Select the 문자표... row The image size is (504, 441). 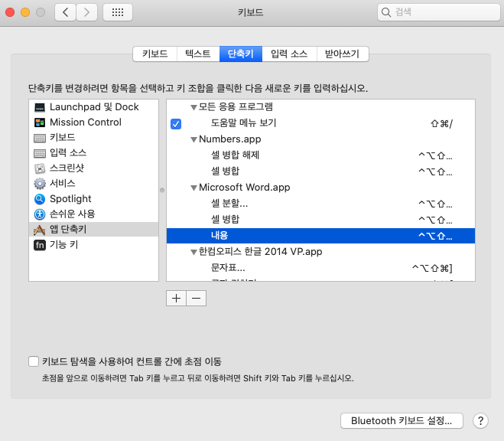[x=320, y=268]
